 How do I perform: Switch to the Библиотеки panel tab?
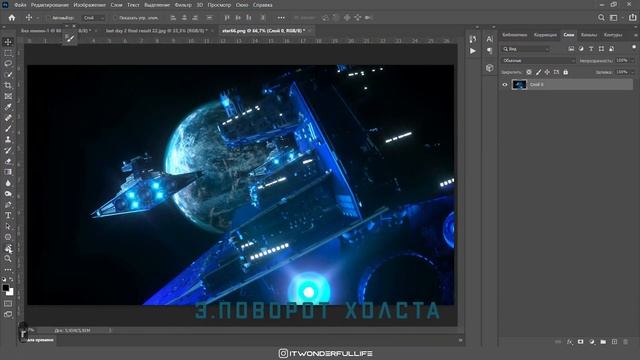coord(514,35)
